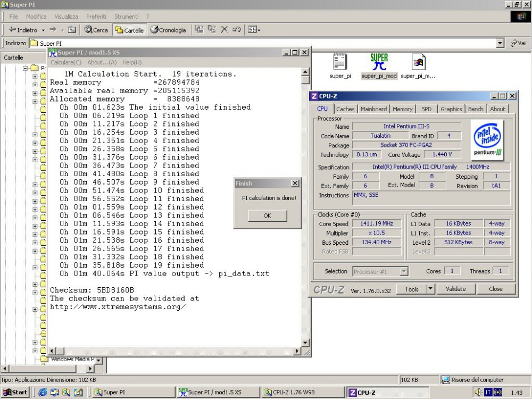The image size is (532, 399).
Task: Click the Start button on the taskbar
Action: click(14, 392)
